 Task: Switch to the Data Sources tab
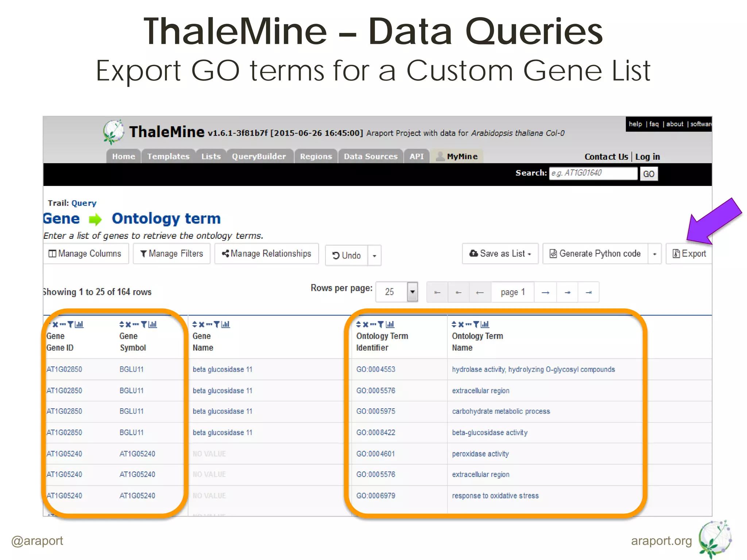coord(371,156)
